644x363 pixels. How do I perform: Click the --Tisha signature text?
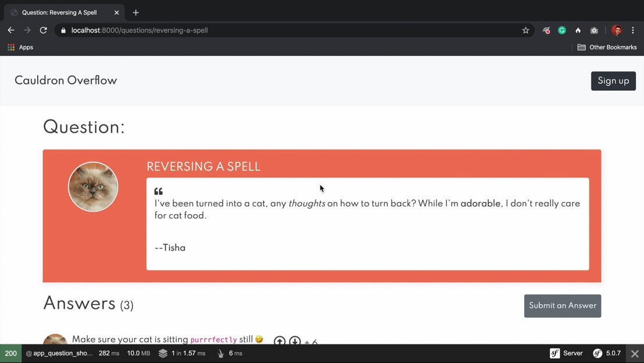coord(170,247)
